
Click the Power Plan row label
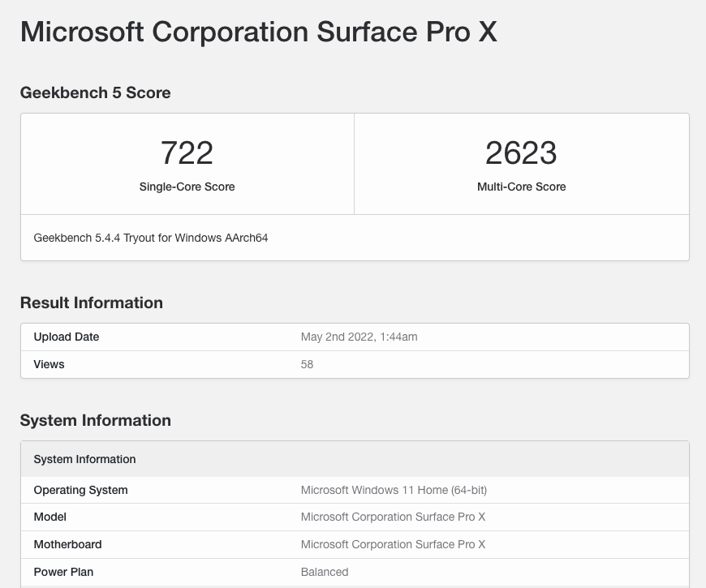pos(63,572)
